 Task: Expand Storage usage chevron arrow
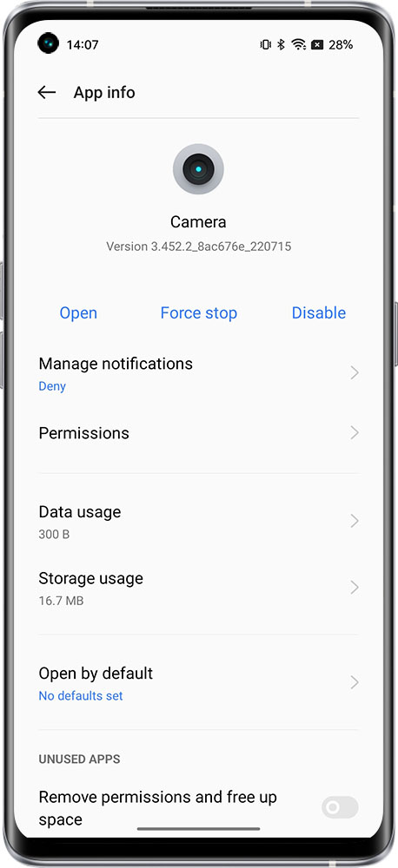point(355,588)
